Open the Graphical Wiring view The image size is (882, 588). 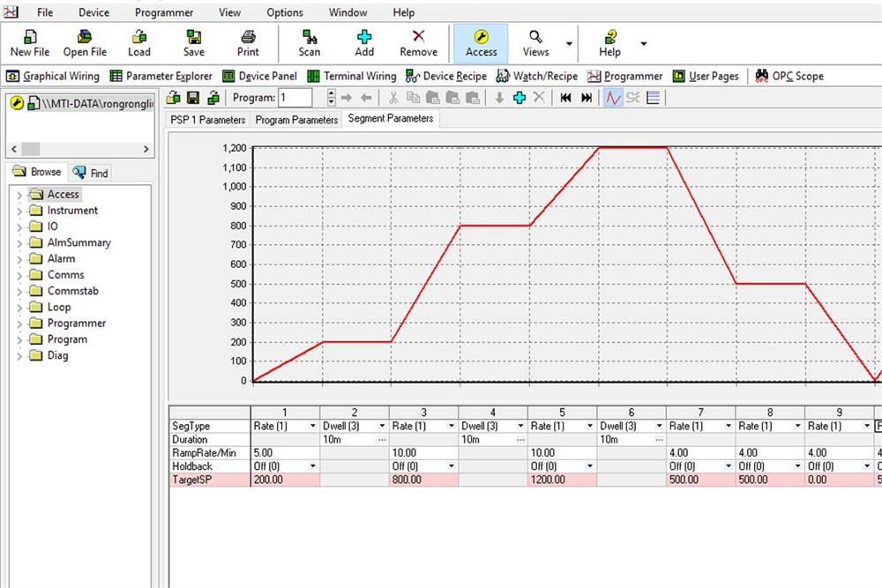pyautogui.click(x=53, y=76)
